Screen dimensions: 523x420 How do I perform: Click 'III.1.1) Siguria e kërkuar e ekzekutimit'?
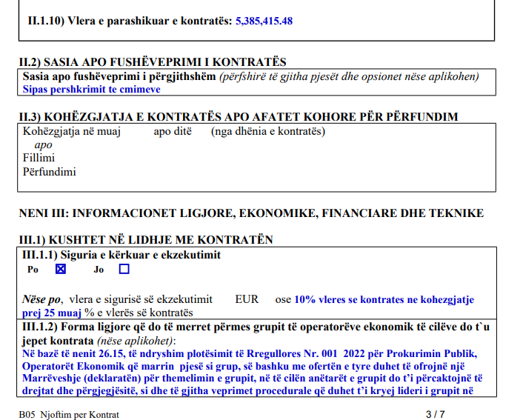(121, 255)
